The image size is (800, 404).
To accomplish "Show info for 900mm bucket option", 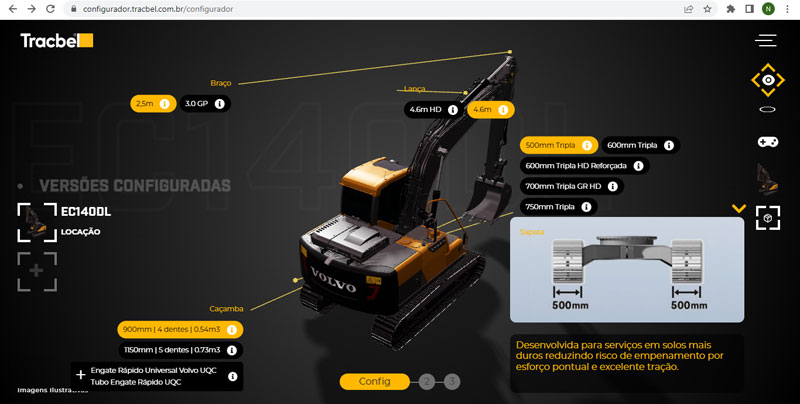I will pyautogui.click(x=232, y=330).
